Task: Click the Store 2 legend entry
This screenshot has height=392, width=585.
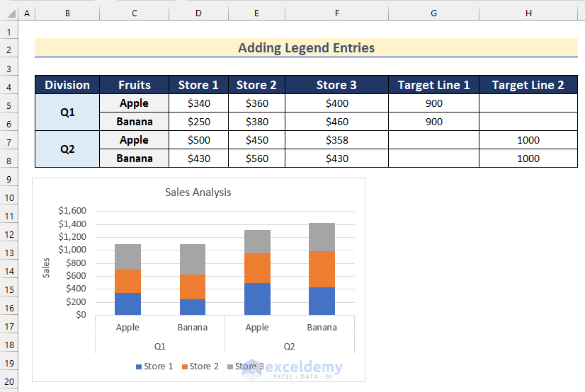Action: pyautogui.click(x=200, y=367)
